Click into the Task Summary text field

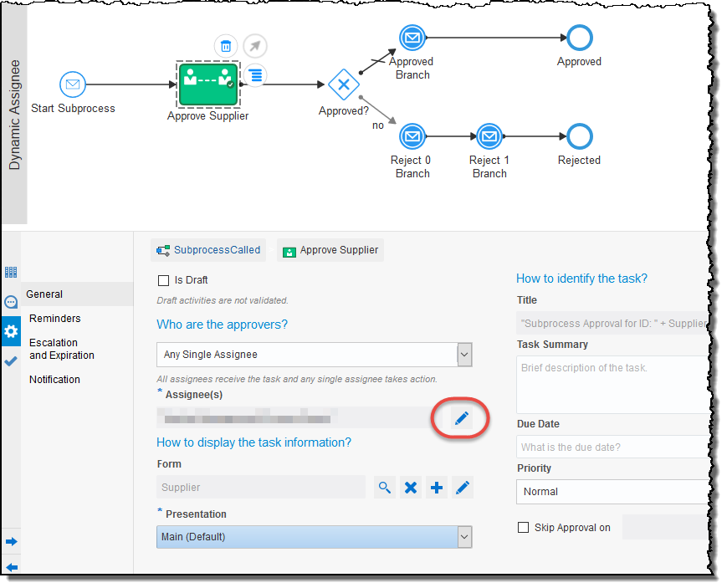pyautogui.click(x=612, y=383)
